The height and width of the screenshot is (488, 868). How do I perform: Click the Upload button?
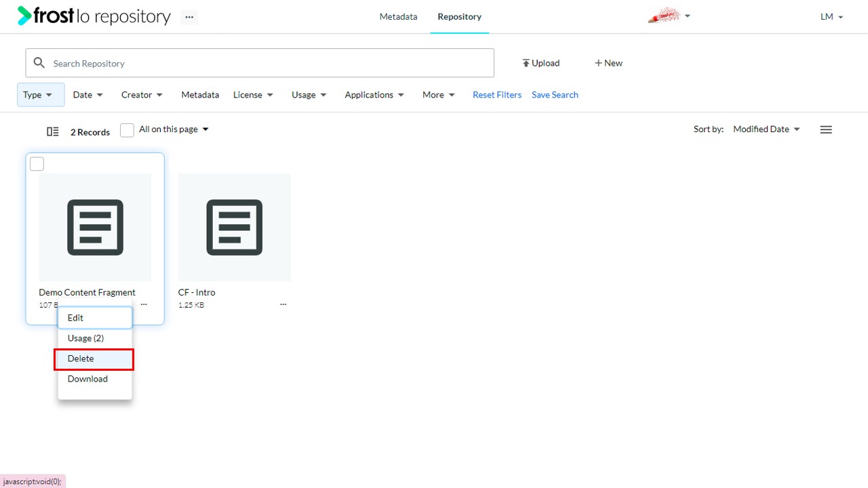point(540,63)
